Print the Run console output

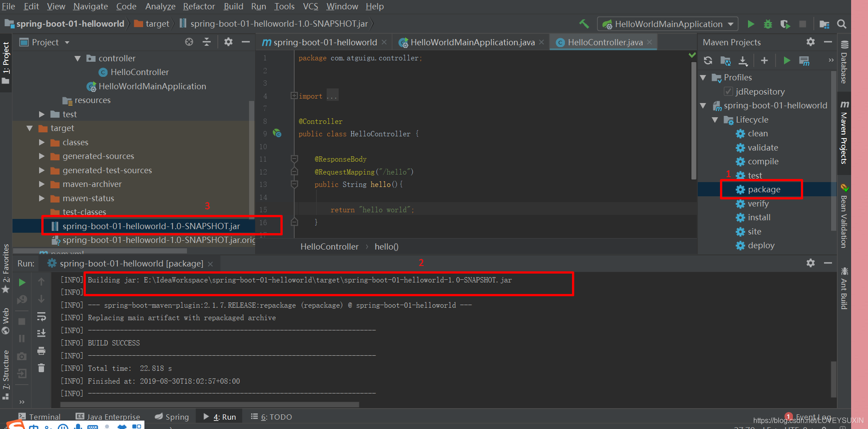tap(41, 351)
